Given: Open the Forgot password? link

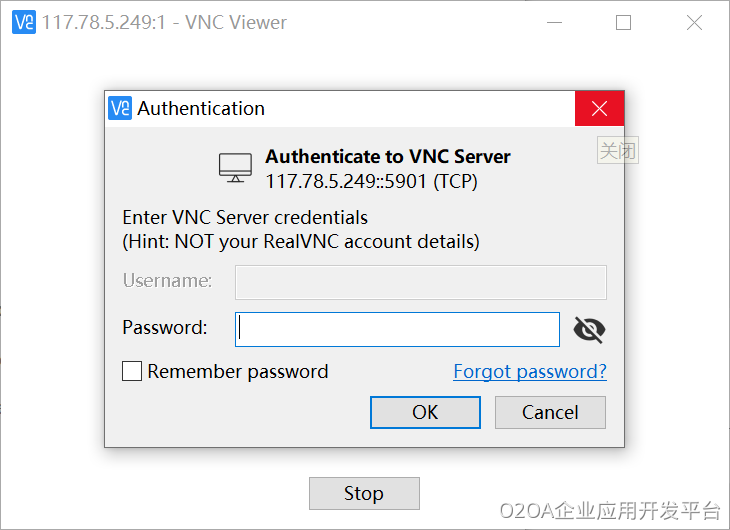Looking at the screenshot, I should click(530, 372).
